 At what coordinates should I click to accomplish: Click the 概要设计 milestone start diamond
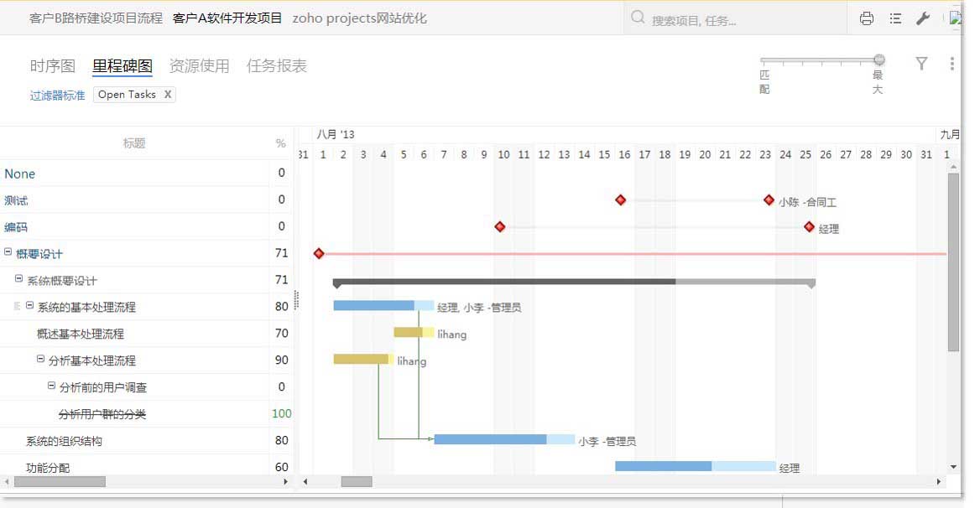pyautogui.click(x=319, y=254)
